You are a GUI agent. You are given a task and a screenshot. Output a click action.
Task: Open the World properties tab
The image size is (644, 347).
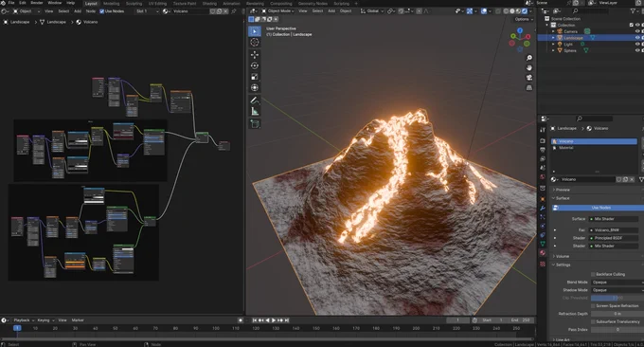(x=543, y=176)
